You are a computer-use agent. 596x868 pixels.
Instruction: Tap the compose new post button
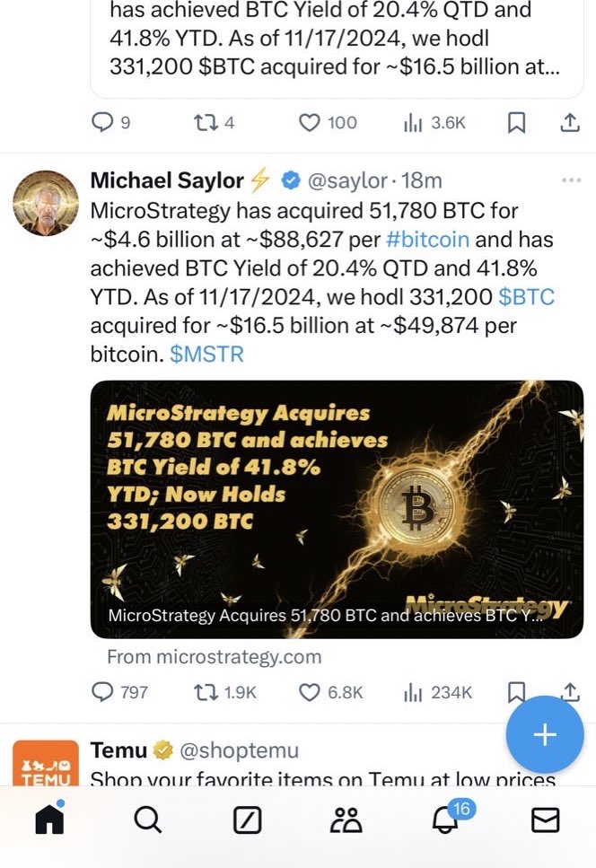pyautogui.click(x=545, y=735)
